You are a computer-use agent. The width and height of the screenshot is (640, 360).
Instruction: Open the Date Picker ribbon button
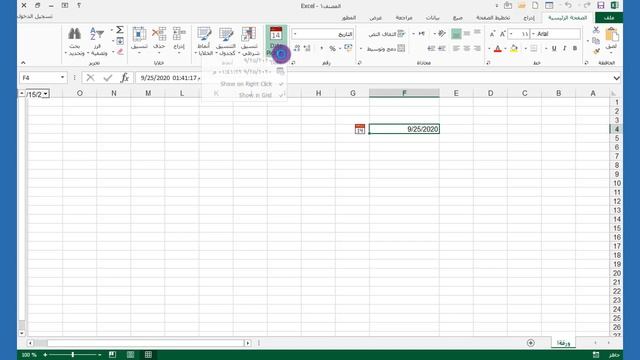coord(276,41)
